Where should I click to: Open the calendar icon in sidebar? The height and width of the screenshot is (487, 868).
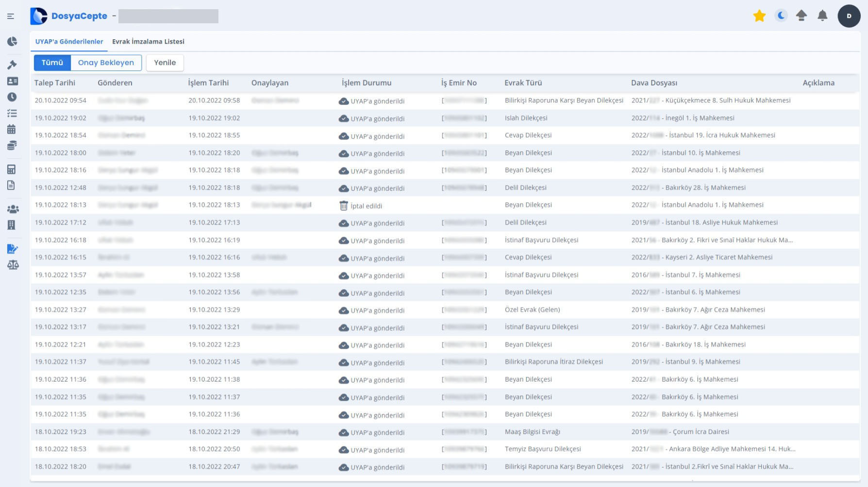coord(12,129)
